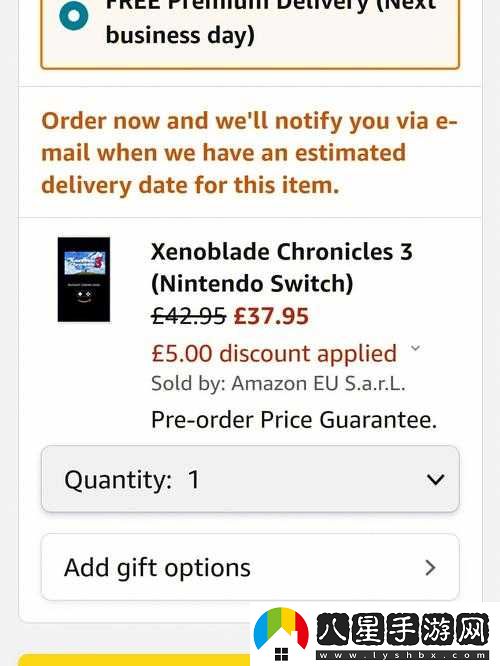500x666 pixels.
Task: Click the estimated delivery date email notice
Action: (x=249, y=153)
